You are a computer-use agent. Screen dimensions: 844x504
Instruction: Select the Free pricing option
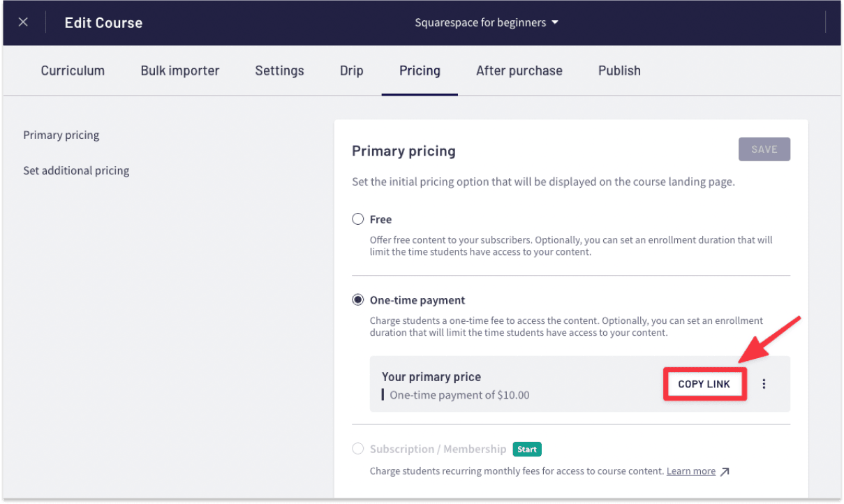click(357, 218)
